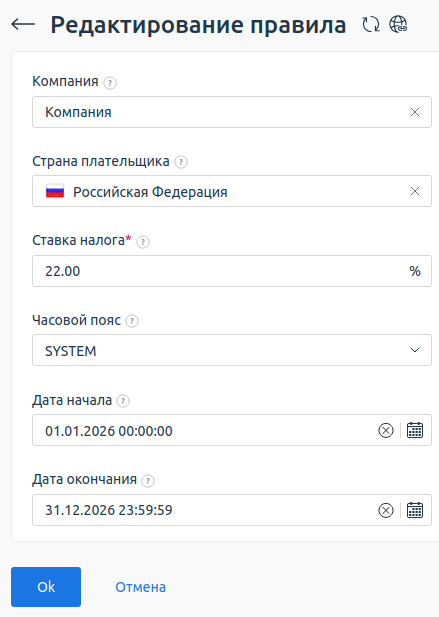Screen dimensions: 439x617
Task: Click the Ok button
Action: click(46, 587)
